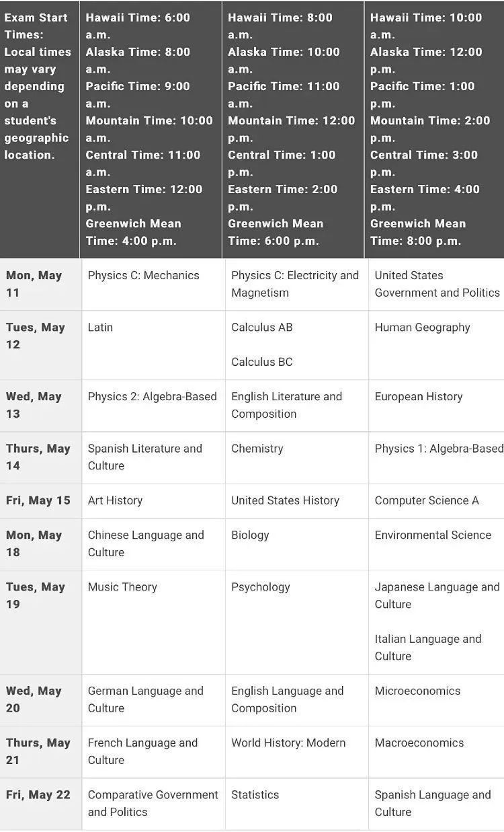
Task: Click the Physics C: Mechanics exam cell
Action: point(143,275)
